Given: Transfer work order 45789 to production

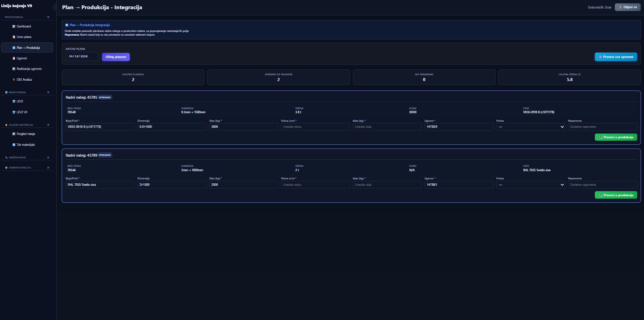Looking at the screenshot, I should click(x=616, y=195).
